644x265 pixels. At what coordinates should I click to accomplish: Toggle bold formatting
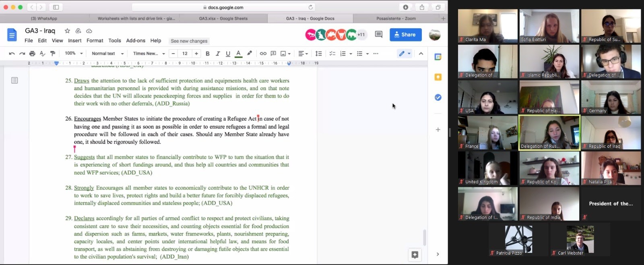pos(208,54)
